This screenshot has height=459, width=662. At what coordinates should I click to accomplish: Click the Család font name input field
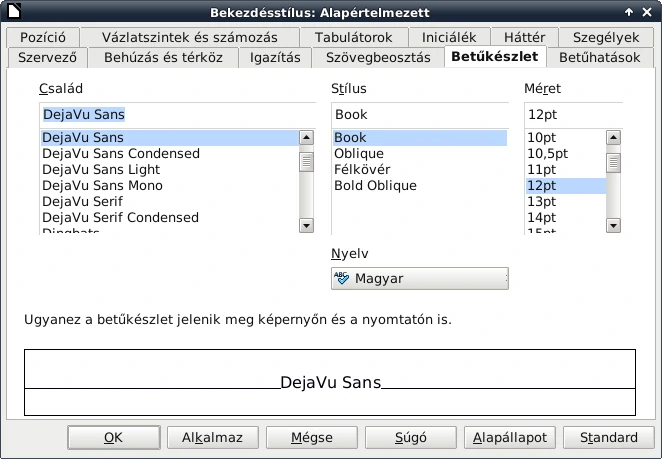[177, 115]
